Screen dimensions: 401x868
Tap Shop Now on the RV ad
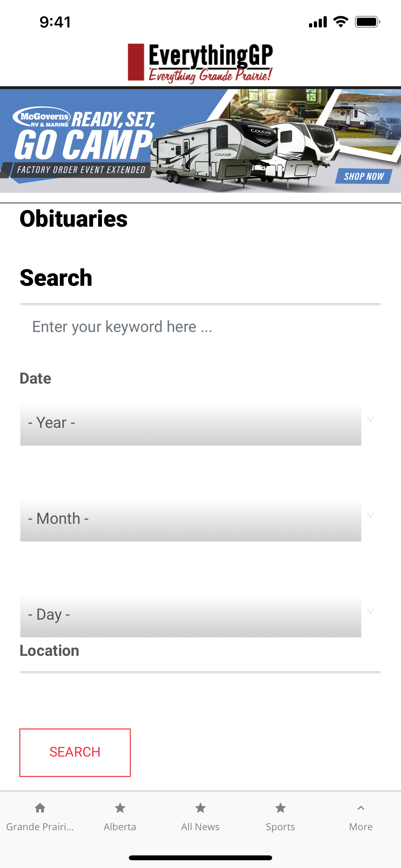[364, 176]
